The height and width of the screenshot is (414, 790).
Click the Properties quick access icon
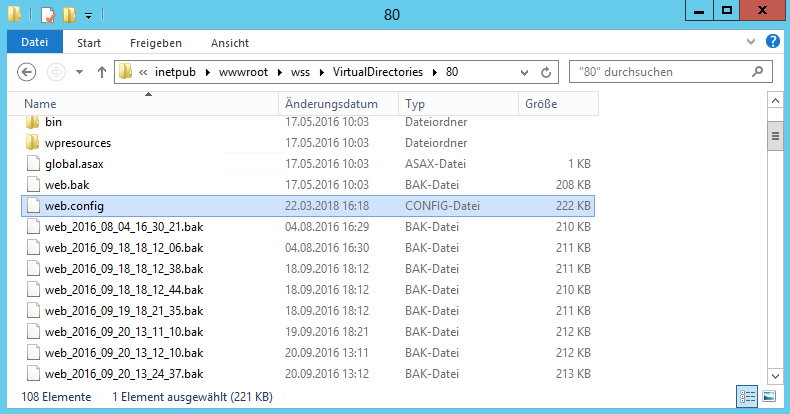47,15
